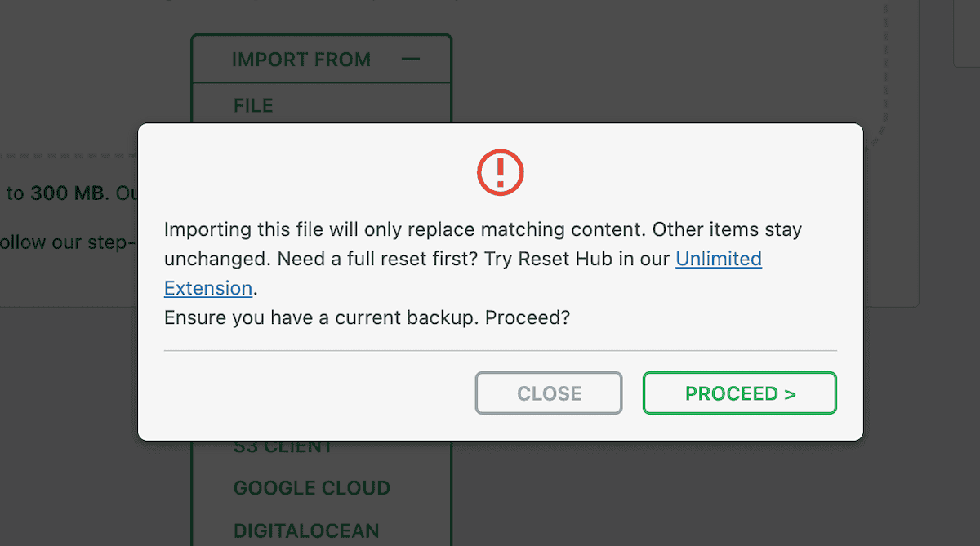Select FILE as the import source
The image size is (980, 546).
pyautogui.click(x=253, y=104)
